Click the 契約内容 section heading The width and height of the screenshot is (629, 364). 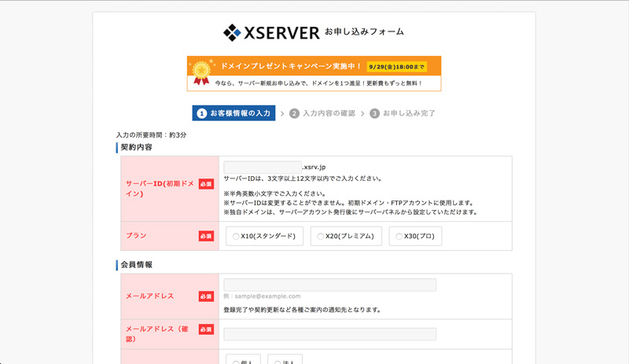[x=136, y=147]
